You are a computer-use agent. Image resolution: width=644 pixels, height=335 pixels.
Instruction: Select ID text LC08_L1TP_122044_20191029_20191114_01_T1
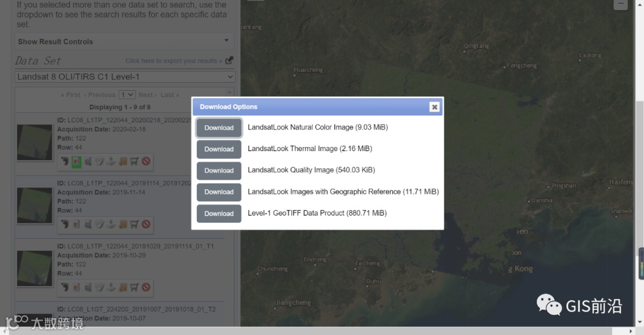(x=141, y=246)
